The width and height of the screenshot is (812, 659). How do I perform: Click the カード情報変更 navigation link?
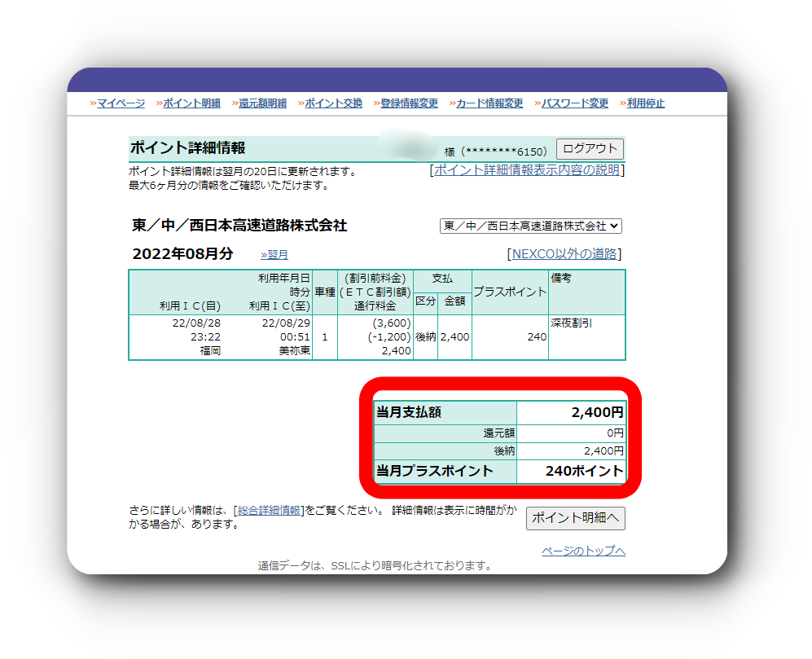pyautogui.click(x=489, y=103)
